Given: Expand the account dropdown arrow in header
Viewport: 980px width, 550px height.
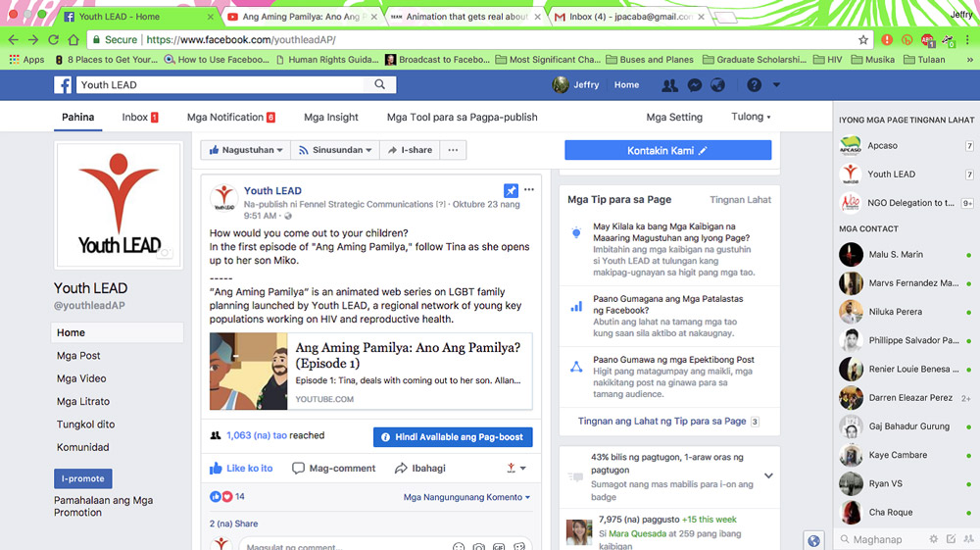Looking at the screenshot, I should pos(776,84).
